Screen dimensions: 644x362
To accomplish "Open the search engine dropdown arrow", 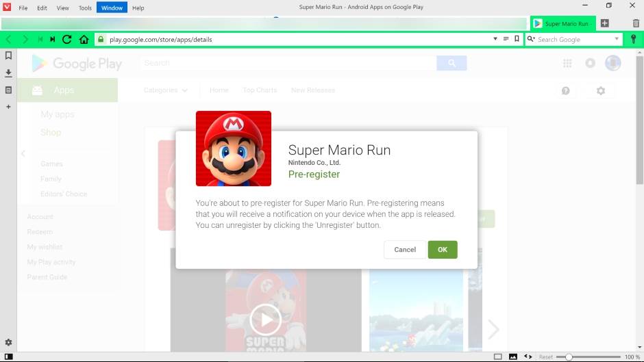I will (617, 39).
